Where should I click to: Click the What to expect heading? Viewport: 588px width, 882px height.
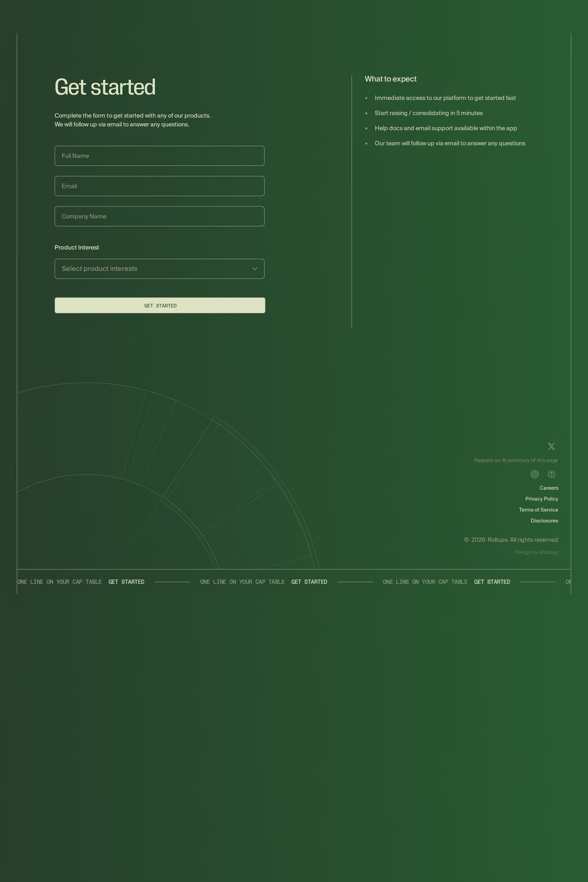point(391,79)
